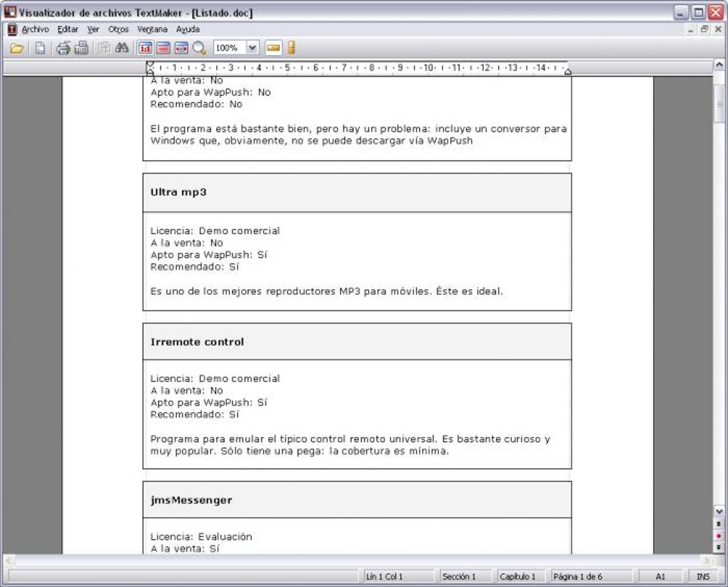This screenshot has width=728, height=587.
Task: Set actual size with the 1:1 icon
Action: pos(145,48)
